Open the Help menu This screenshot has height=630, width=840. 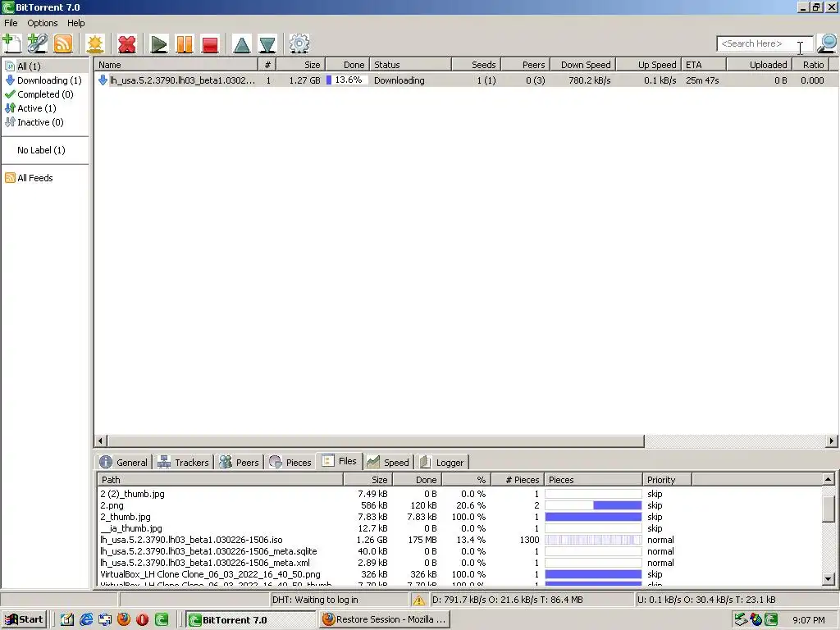point(76,23)
